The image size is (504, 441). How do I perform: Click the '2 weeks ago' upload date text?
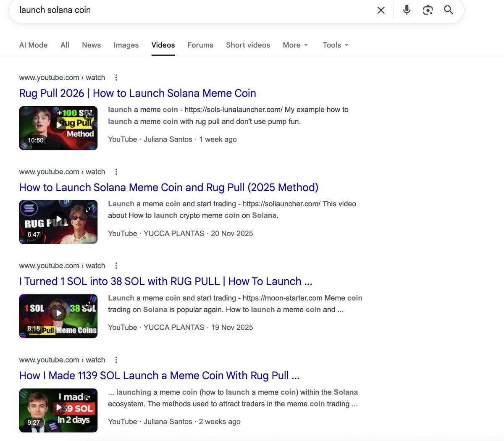click(x=220, y=422)
